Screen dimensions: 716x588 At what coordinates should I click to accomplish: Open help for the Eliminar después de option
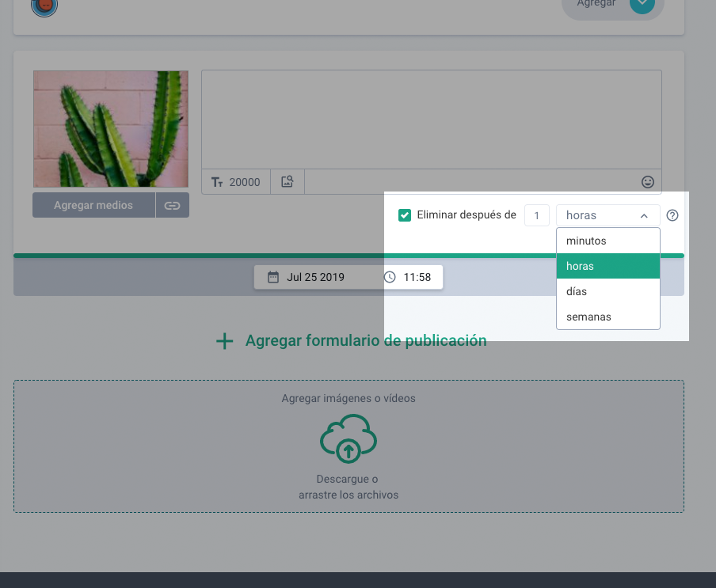(x=672, y=215)
